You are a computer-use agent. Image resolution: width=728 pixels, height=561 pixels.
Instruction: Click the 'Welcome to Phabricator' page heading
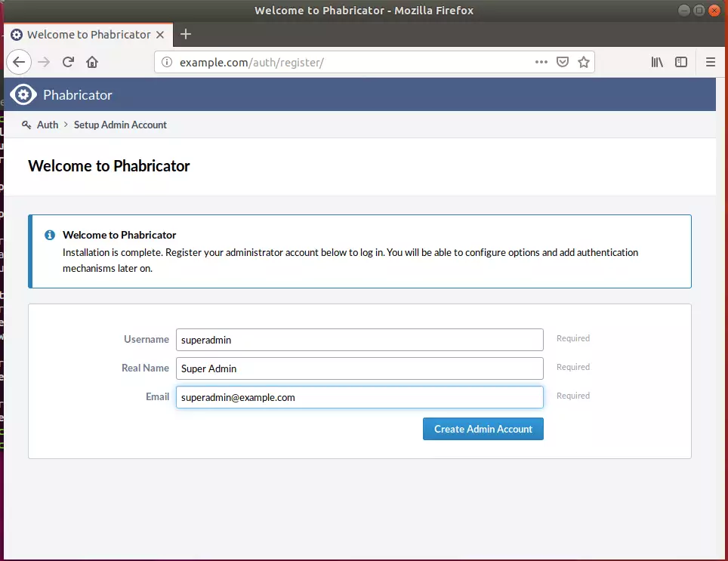pyautogui.click(x=109, y=166)
